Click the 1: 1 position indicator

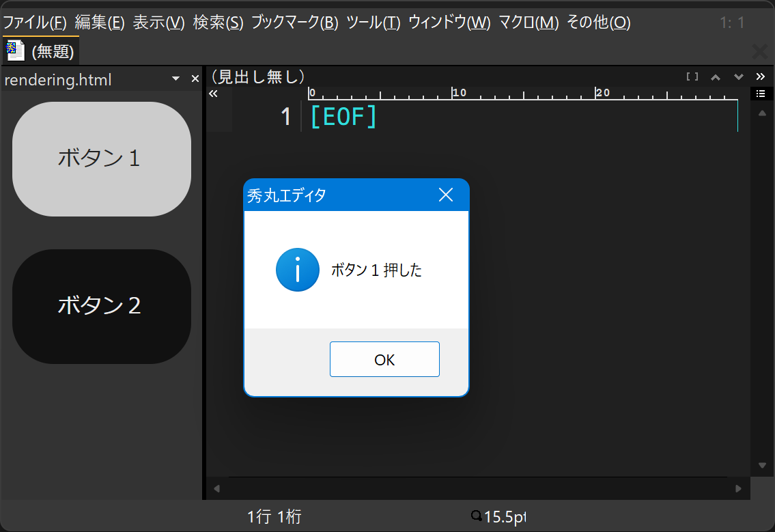point(732,23)
